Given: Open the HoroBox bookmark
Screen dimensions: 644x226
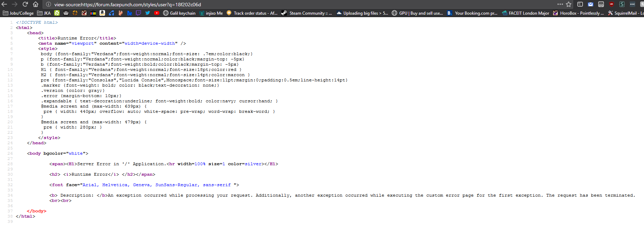Looking at the screenshot, I should tap(578, 13).
